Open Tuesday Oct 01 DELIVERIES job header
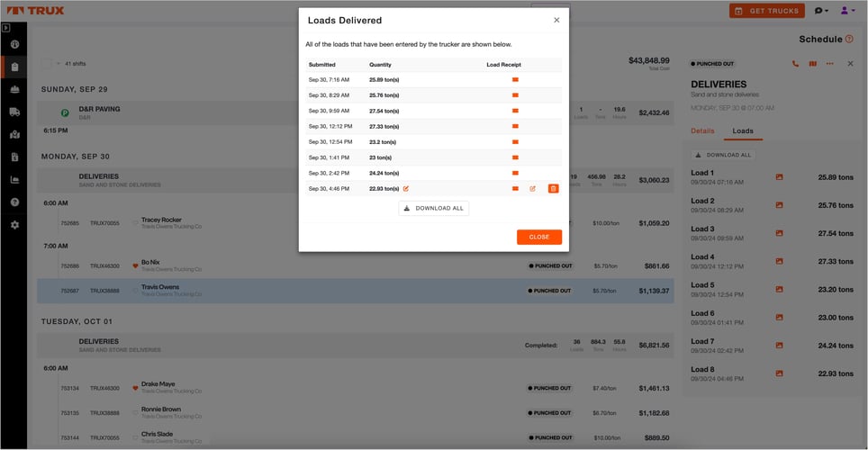The width and height of the screenshot is (868, 450). click(356, 345)
